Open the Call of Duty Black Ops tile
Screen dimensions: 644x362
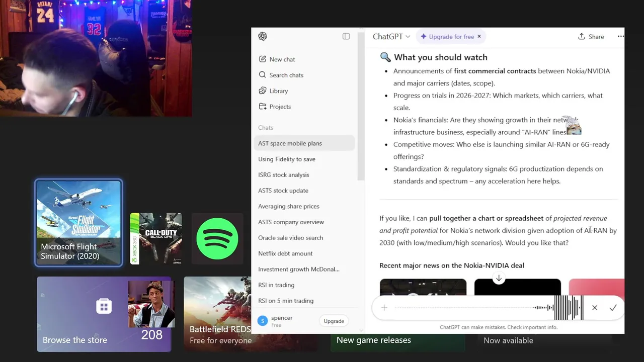pyautogui.click(x=156, y=239)
